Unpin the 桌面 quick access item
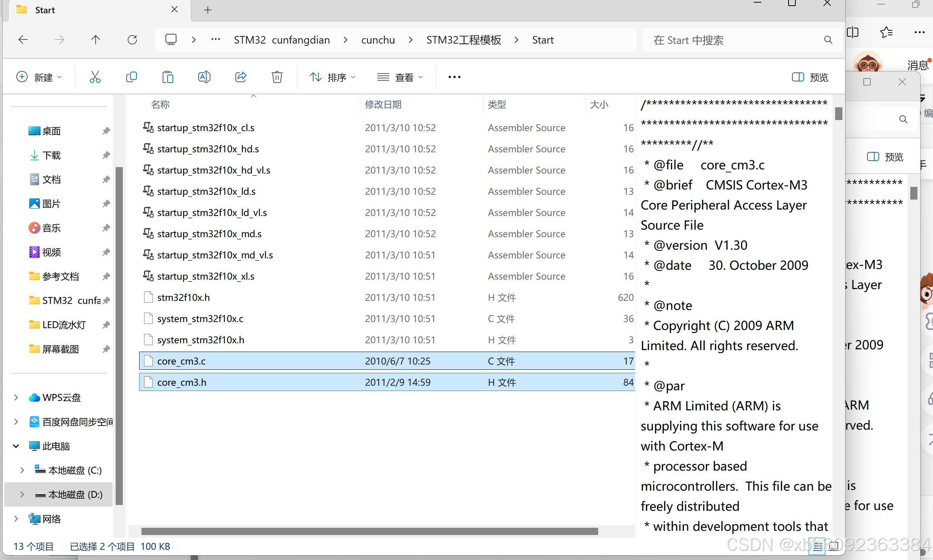933x560 pixels. (106, 131)
